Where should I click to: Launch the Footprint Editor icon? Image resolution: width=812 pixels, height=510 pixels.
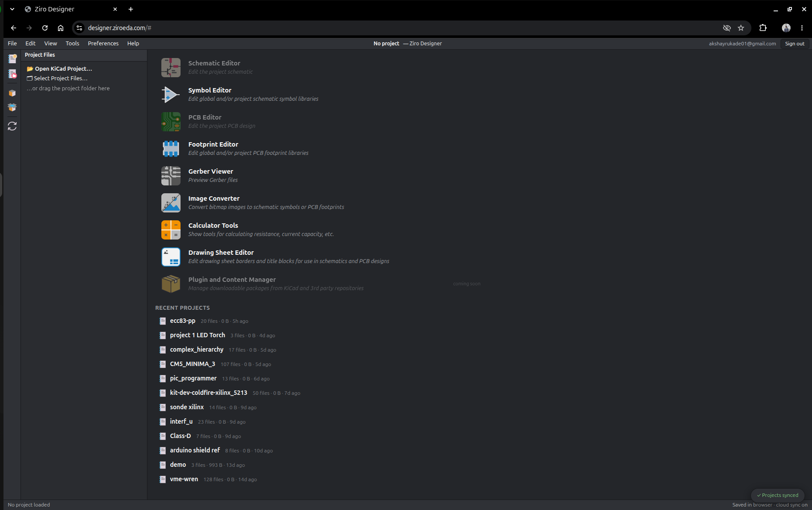point(171,149)
